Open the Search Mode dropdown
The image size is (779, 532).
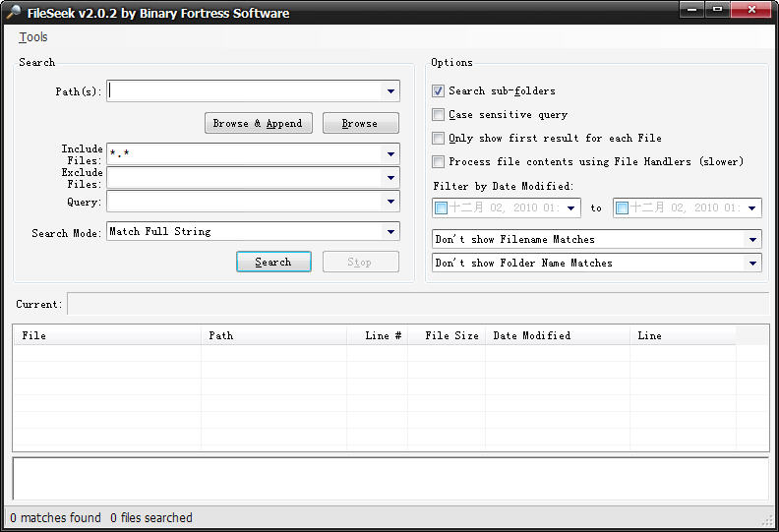[391, 232]
